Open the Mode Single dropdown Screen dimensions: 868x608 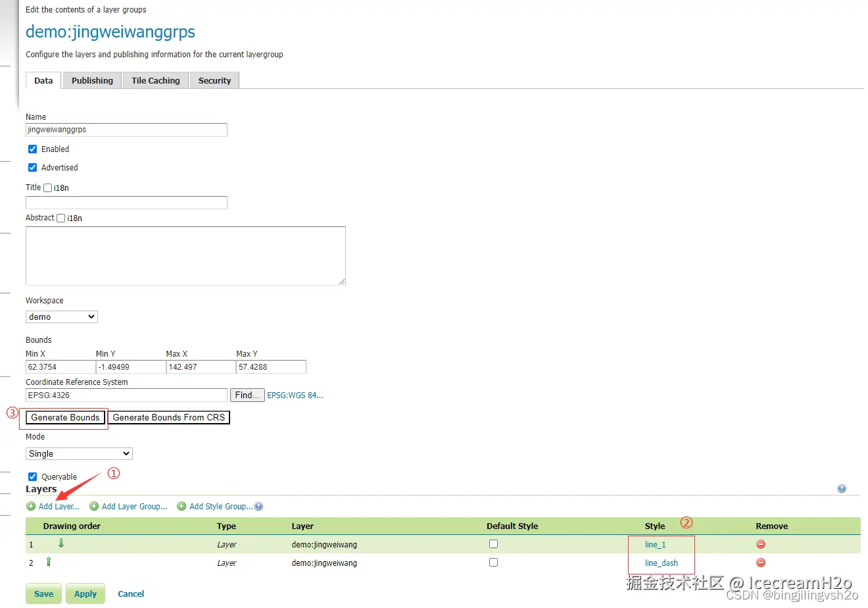click(79, 453)
